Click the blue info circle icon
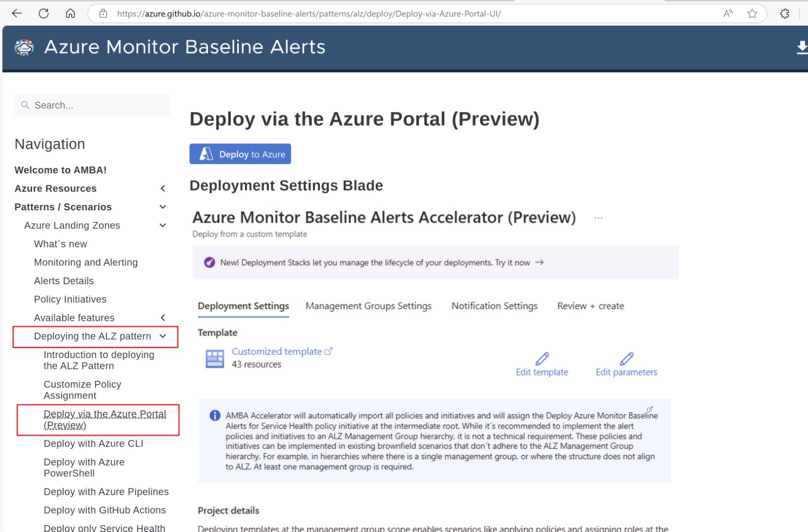The width and height of the screenshot is (808, 532). coord(215,415)
